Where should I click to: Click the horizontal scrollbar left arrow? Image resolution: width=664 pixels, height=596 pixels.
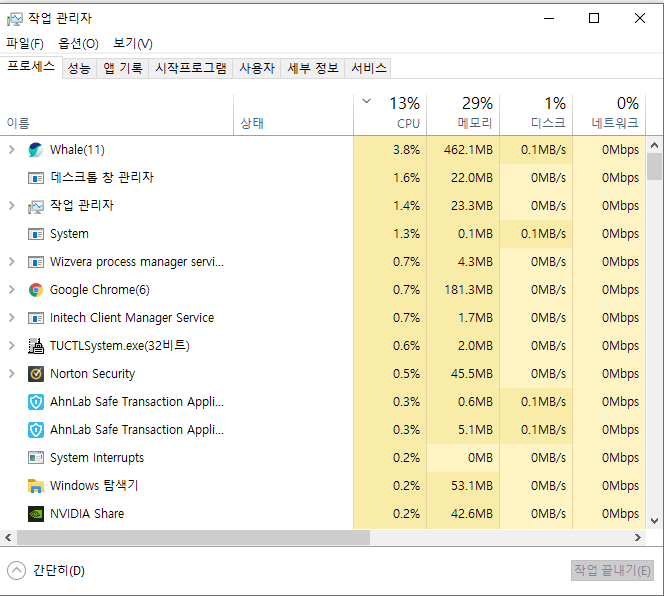click(x=8, y=538)
